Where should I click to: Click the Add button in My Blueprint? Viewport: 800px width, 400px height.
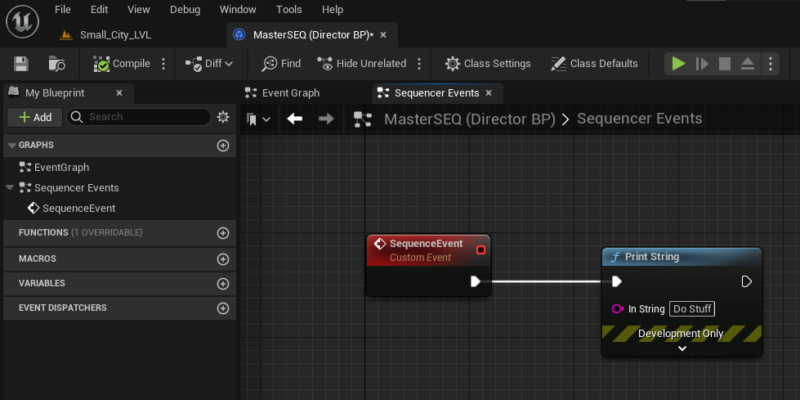pos(35,117)
